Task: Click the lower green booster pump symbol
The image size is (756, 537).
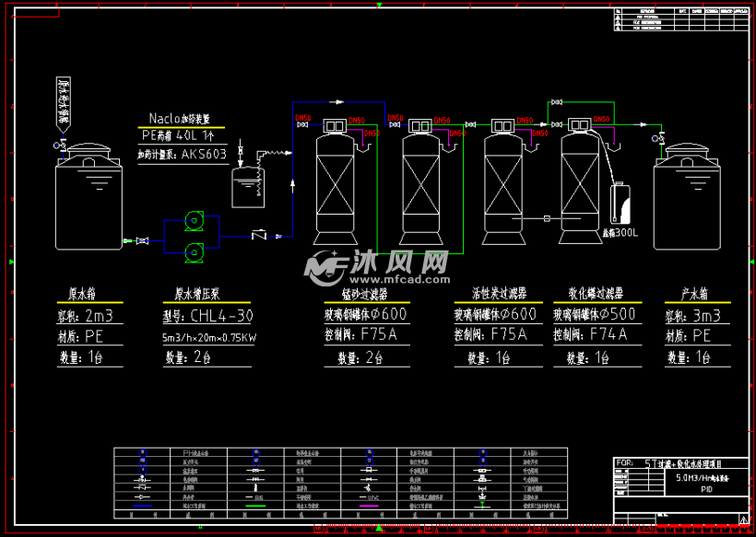Action: tap(194, 251)
